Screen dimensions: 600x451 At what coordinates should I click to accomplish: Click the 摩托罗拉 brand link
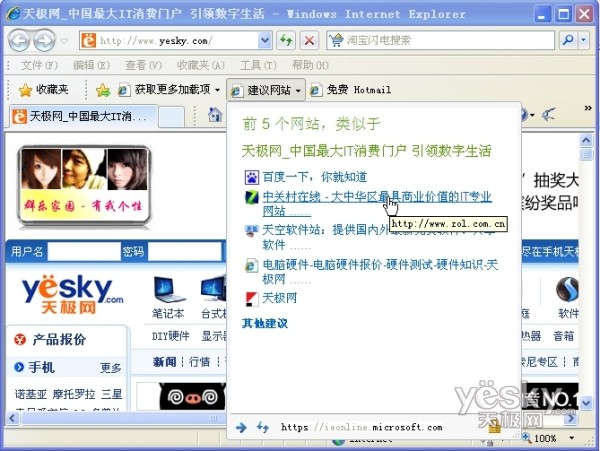pos(74,394)
